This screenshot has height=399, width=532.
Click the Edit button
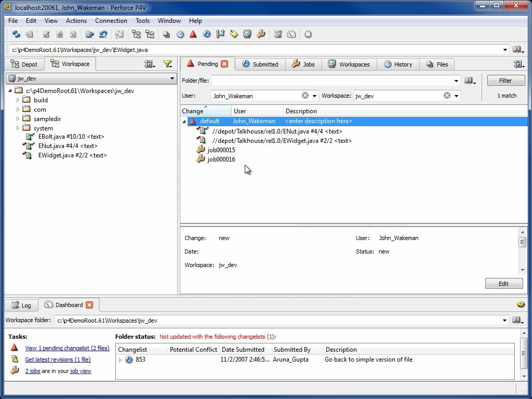(504, 284)
